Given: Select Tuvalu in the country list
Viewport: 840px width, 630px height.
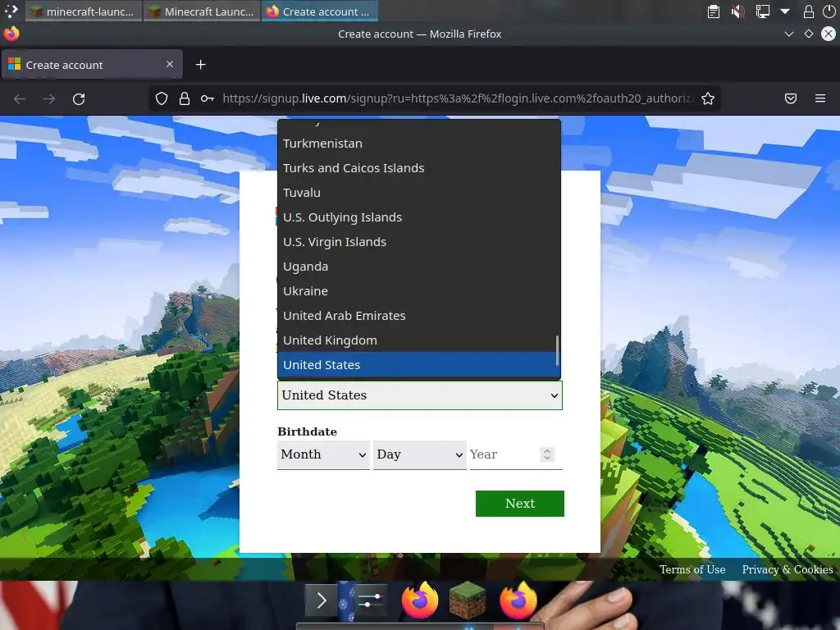Looking at the screenshot, I should click(x=419, y=193).
